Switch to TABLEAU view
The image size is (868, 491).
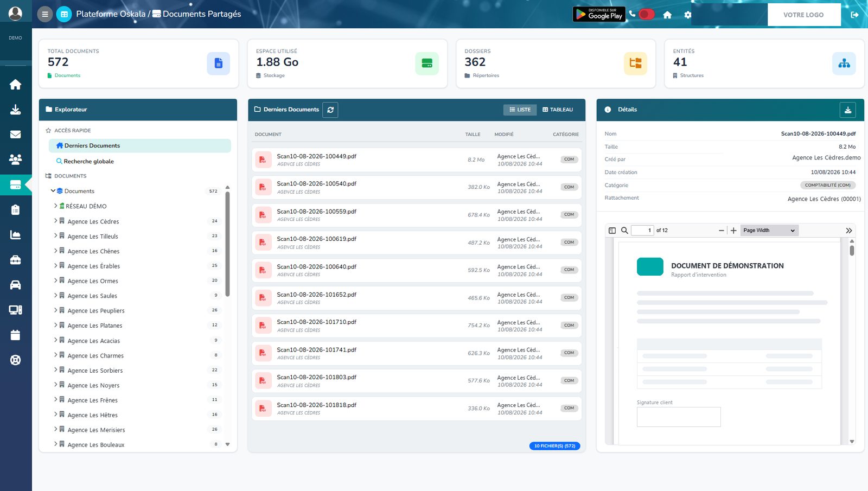pyautogui.click(x=558, y=110)
